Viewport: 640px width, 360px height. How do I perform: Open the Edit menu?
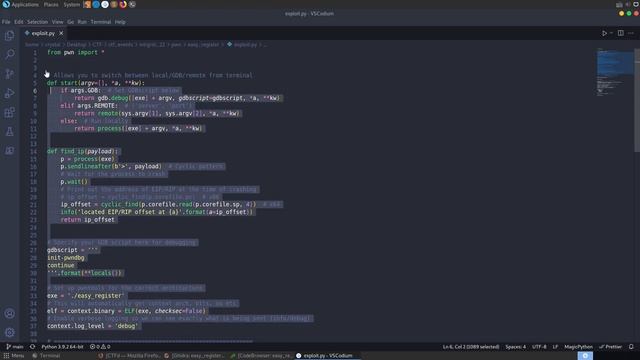click(19, 22)
